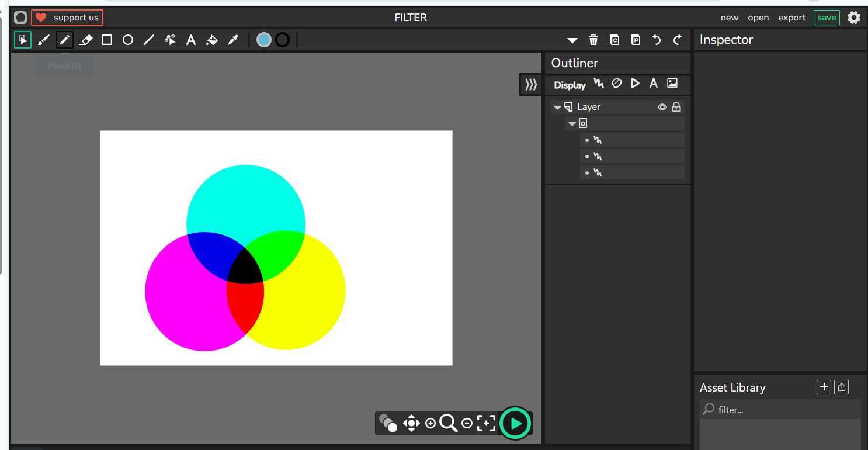Screen dimensions: 868x450
Task: Select the Ellipse tool
Action: [x=128, y=40]
